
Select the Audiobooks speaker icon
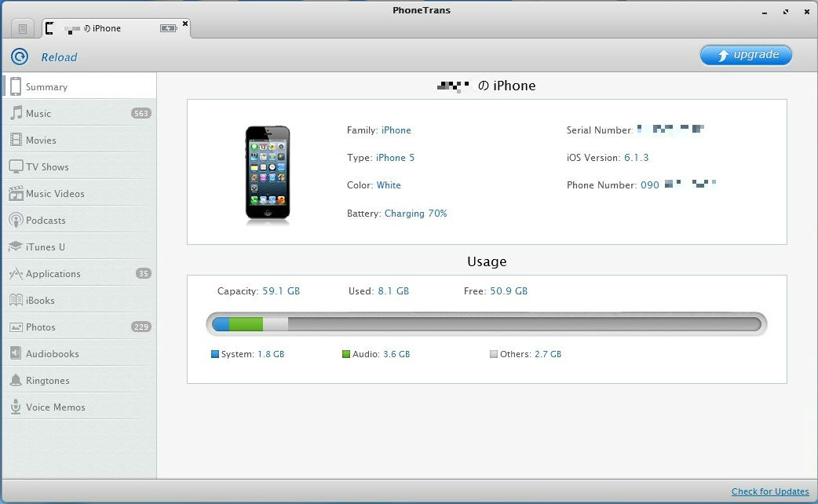[16, 353]
